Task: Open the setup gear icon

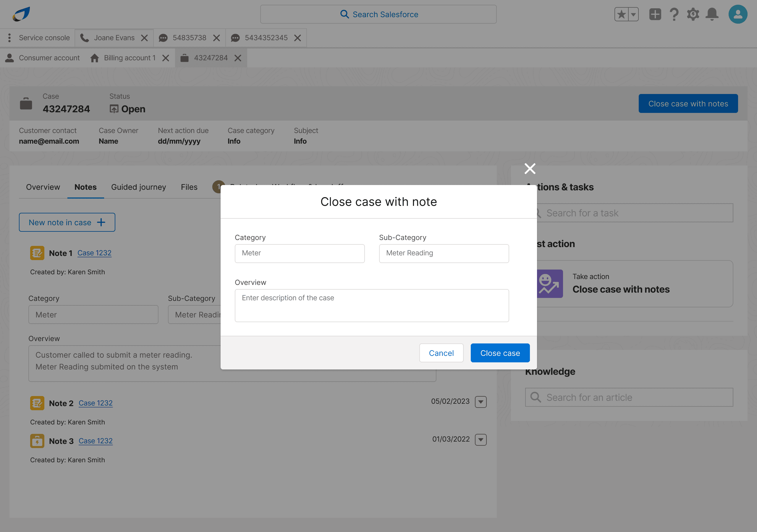Action: 693,14
